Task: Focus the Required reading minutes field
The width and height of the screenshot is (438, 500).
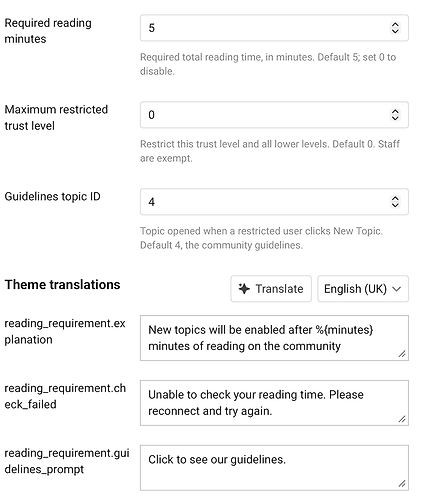Action: 274,28
